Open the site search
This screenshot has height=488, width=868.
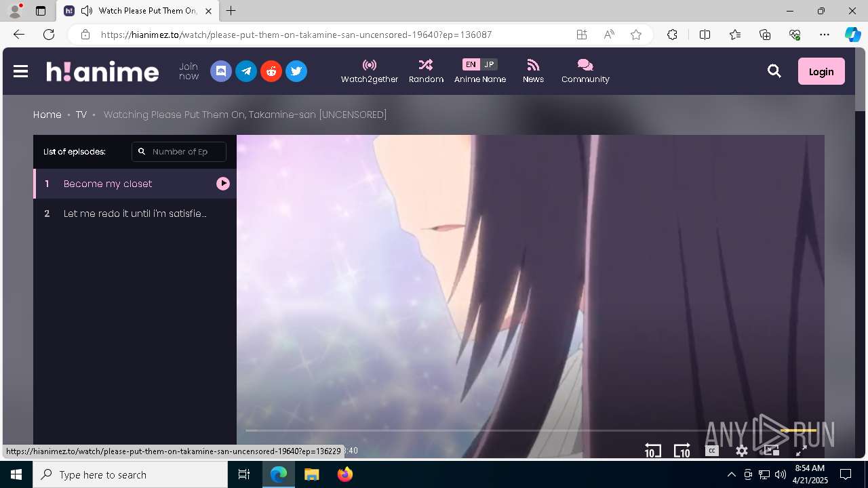click(x=774, y=71)
